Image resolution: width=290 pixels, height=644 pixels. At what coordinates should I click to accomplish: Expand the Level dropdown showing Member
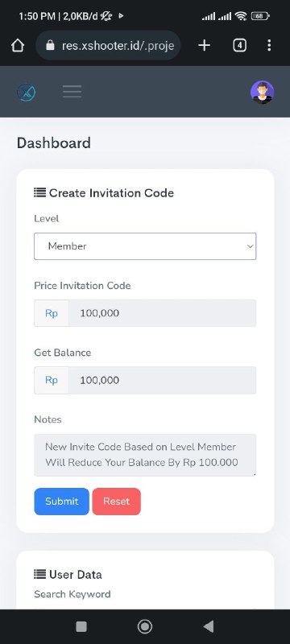click(145, 246)
